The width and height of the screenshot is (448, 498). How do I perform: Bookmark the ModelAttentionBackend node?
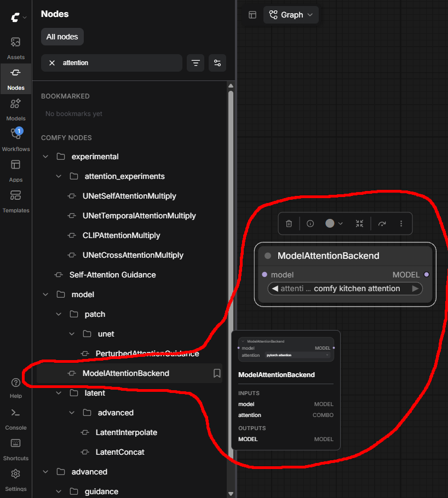click(x=217, y=373)
